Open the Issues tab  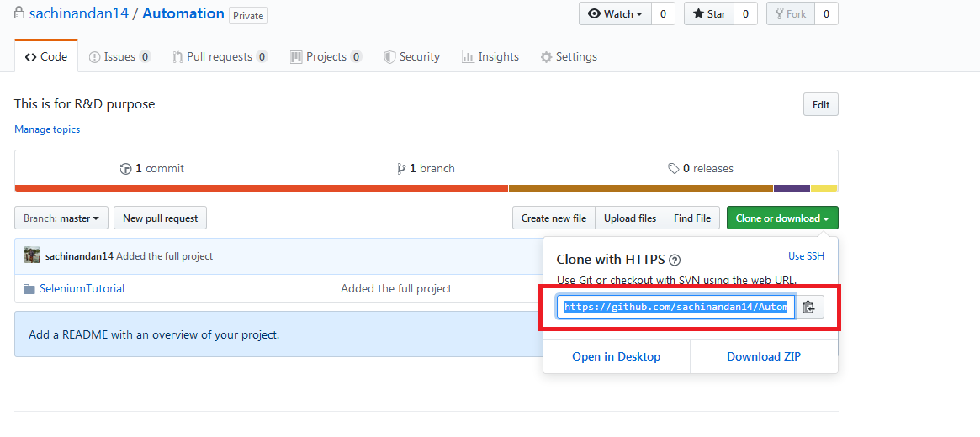pyautogui.click(x=119, y=57)
